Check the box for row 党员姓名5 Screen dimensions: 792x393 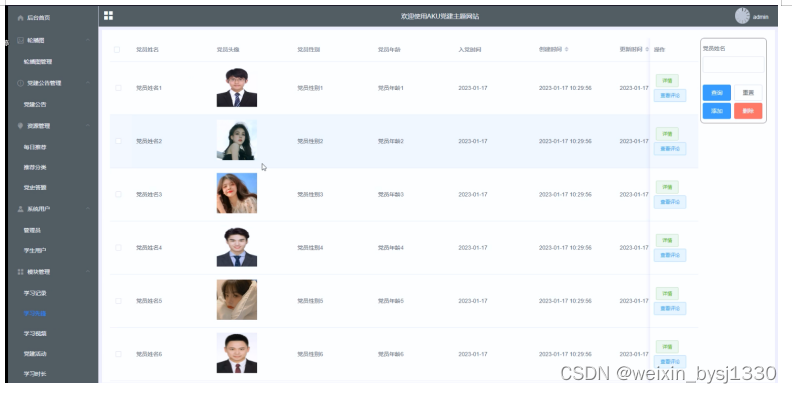(118, 301)
